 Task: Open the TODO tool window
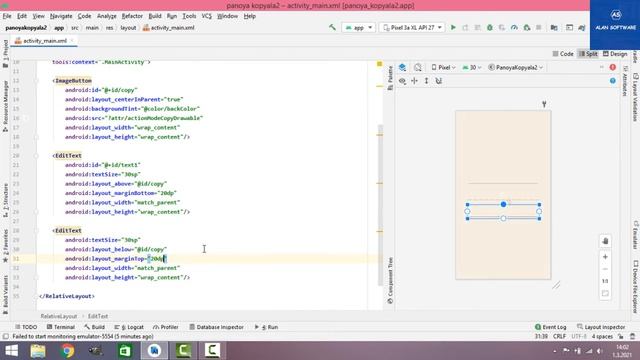(x=26, y=327)
